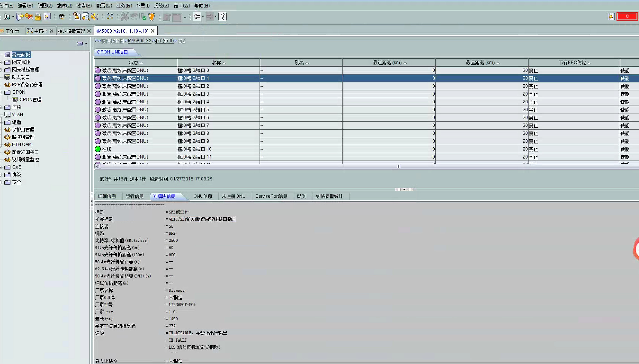The height and width of the screenshot is (364, 639).
Task: Click the back arrow navigation icon
Action: tap(197, 17)
